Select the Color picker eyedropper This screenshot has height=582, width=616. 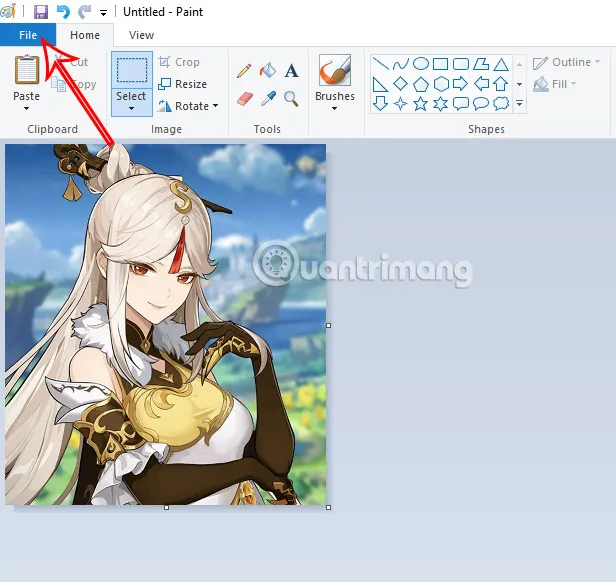coord(268,98)
